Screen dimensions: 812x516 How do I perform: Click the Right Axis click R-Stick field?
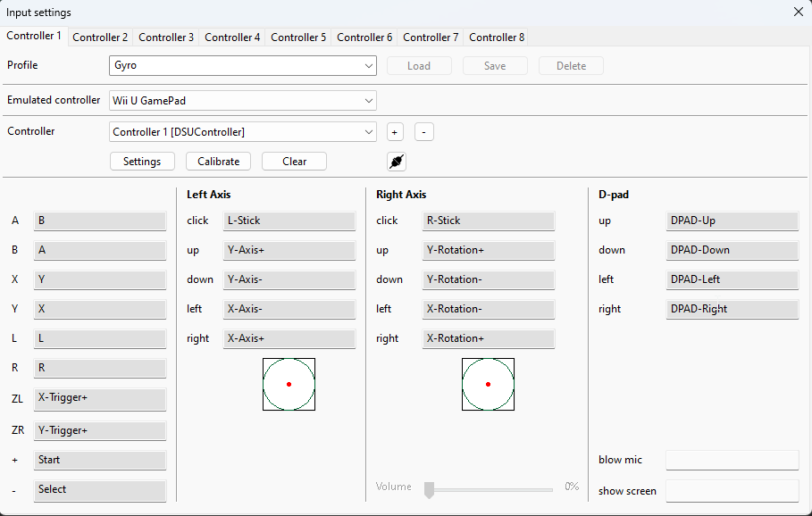(488, 221)
